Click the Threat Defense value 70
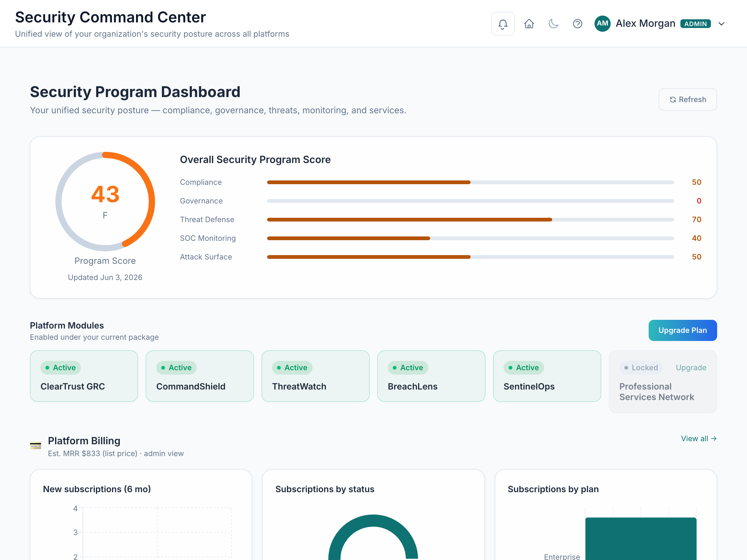The height and width of the screenshot is (560, 747). tap(696, 219)
